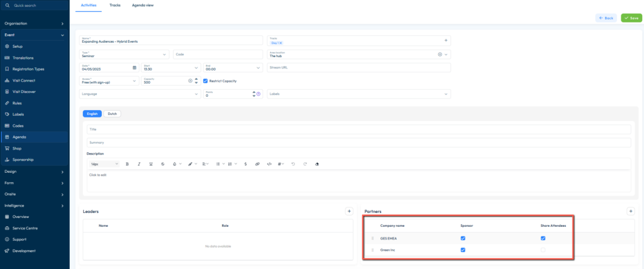Select the Dutch language tab

click(113, 114)
